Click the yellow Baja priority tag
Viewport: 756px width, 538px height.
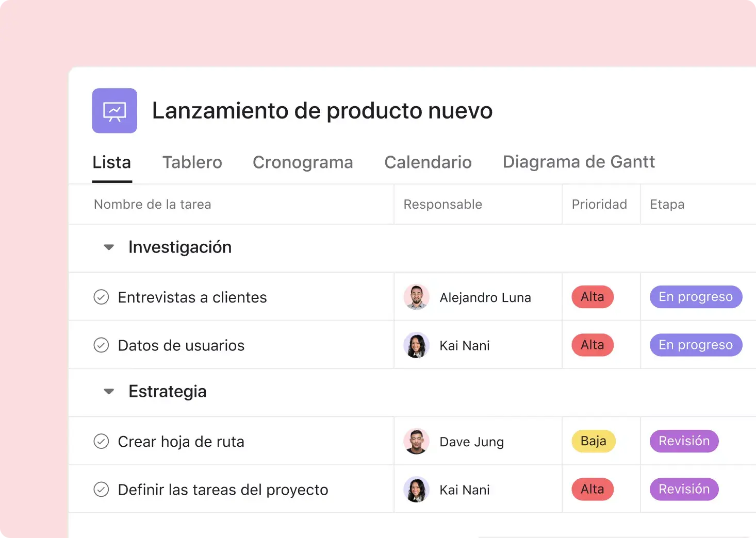pyautogui.click(x=593, y=441)
